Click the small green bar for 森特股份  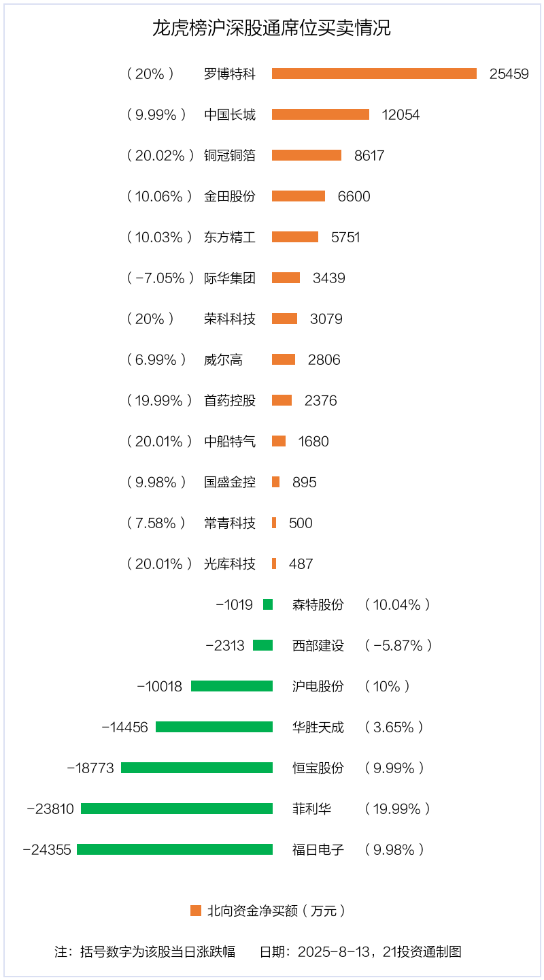click(268, 604)
